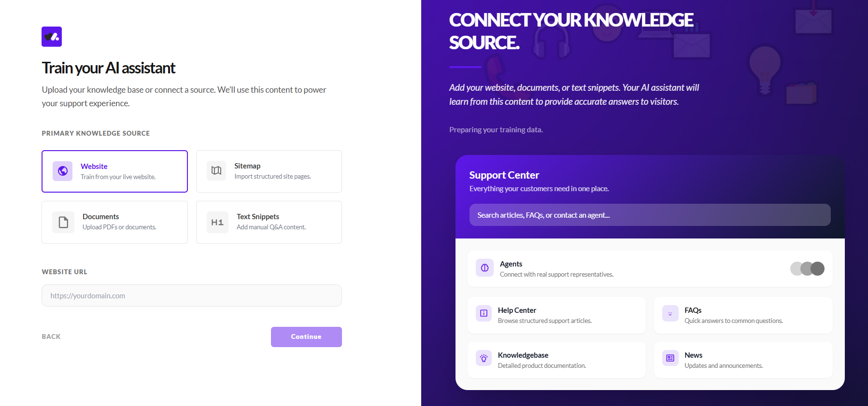The width and height of the screenshot is (868, 406).
Task: Choose Documents as knowledge source option
Action: click(114, 222)
